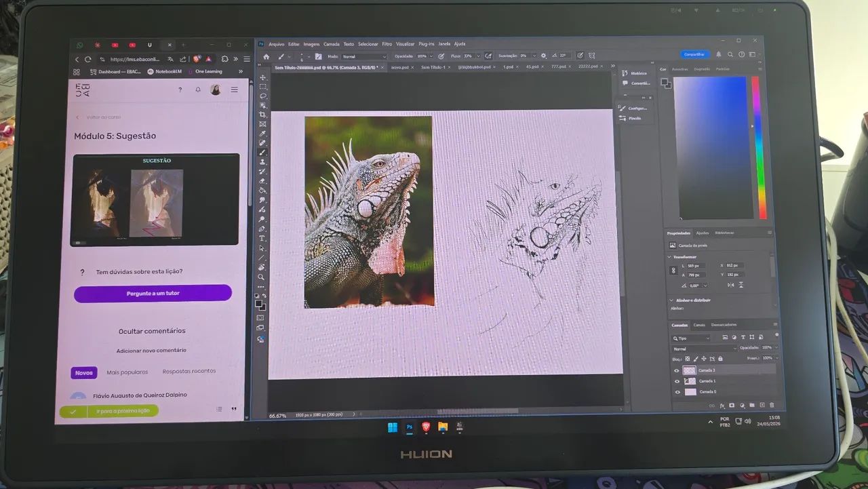
Task: Select the Eyedropper tool
Action: [262, 134]
